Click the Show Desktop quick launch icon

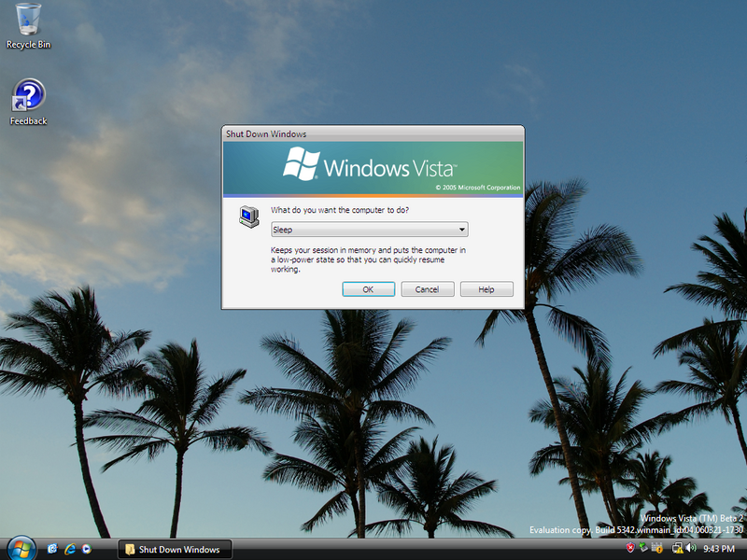pyautogui.click(x=52, y=549)
